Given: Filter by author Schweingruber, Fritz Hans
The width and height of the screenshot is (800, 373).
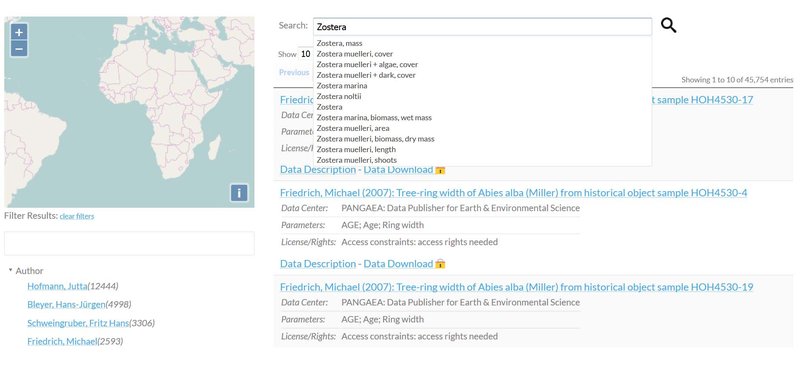Looking at the screenshot, I should (78, 323).
